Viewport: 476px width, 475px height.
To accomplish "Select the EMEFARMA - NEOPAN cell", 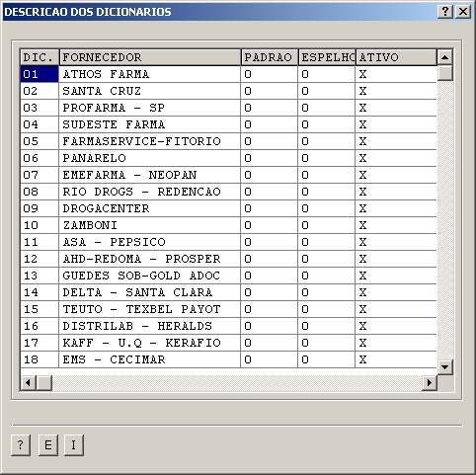I will (150, 175).
